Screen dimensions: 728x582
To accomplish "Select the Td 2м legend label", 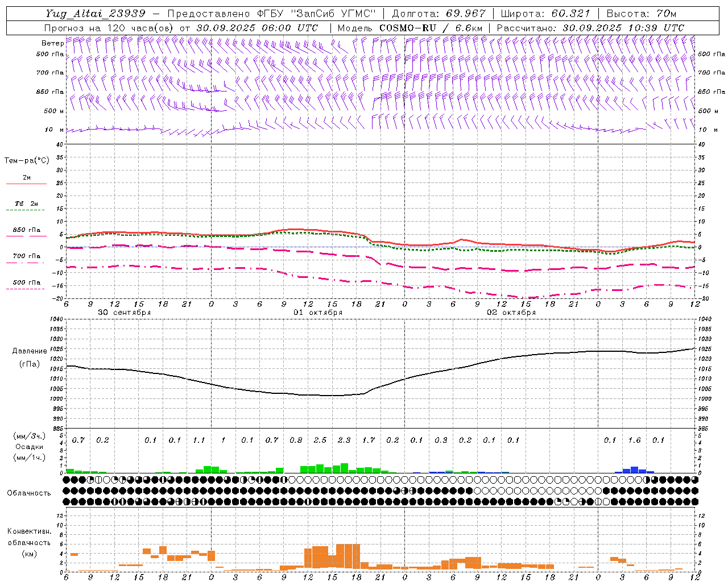I will (27, 203).
